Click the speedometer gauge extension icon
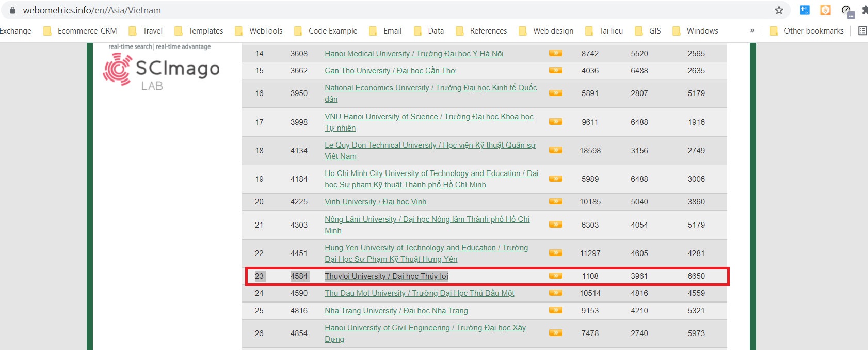This screenshot has height=350, width=868. tap(846, 10)
